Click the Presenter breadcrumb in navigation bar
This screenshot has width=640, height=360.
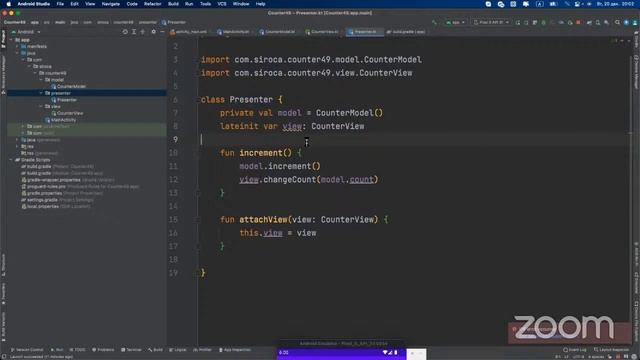[174, 22]
